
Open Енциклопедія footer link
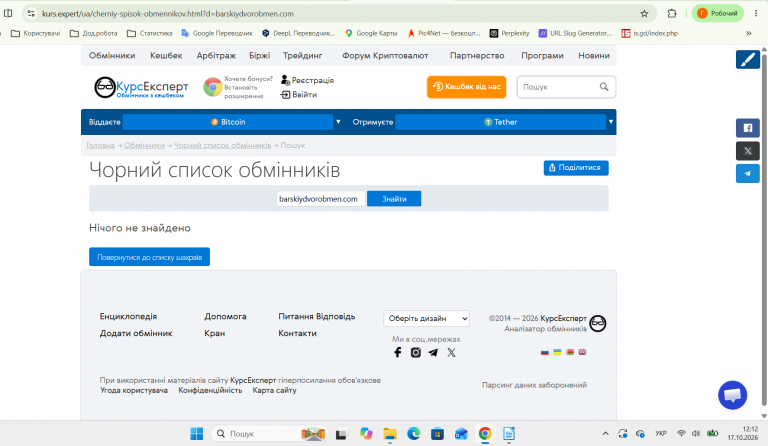[x=128, y=316]
